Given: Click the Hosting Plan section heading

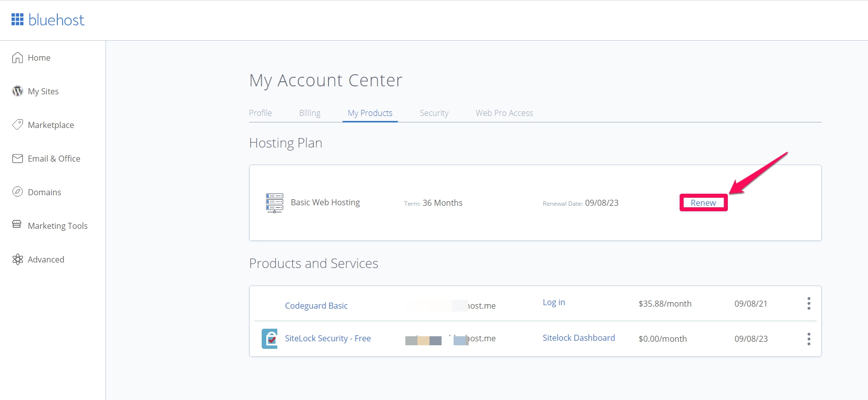Looking at the screenshot, I should tap(285, 143).
